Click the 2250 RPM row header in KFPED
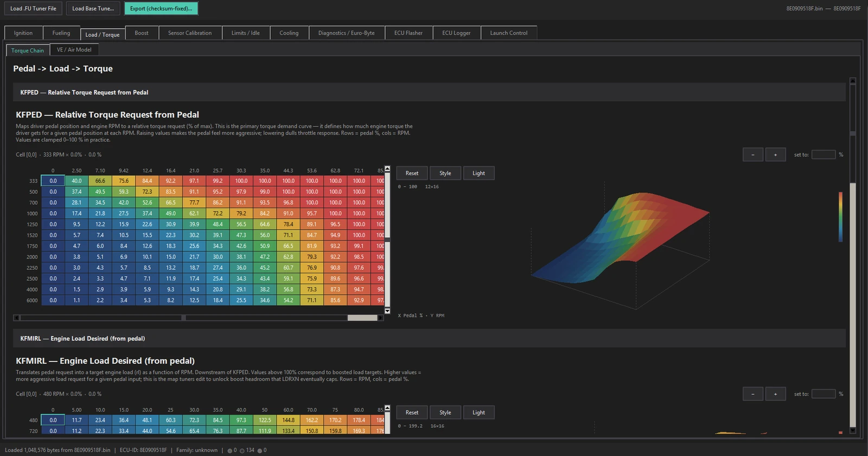The image size is (868, 456). [x=33, y=268]
